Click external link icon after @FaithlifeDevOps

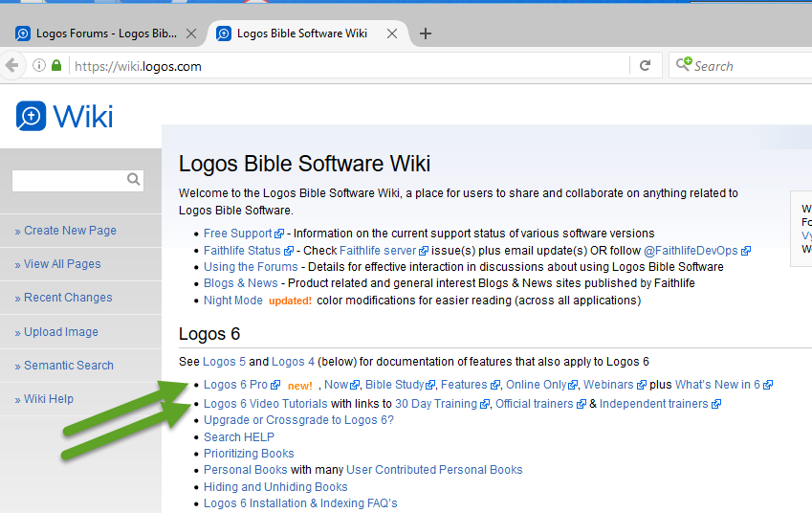click(746, 251)
